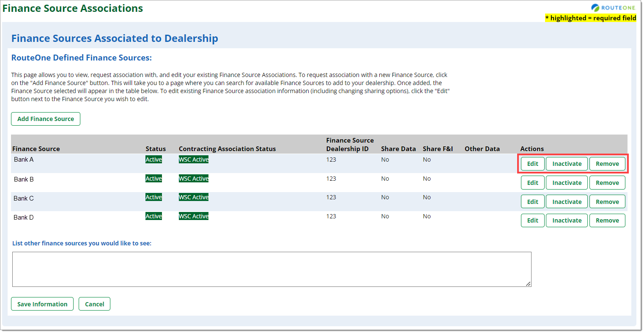The height and width of the screenshot is (333, 644).
Task: Click the Cancel button
Action: point(94,304)
